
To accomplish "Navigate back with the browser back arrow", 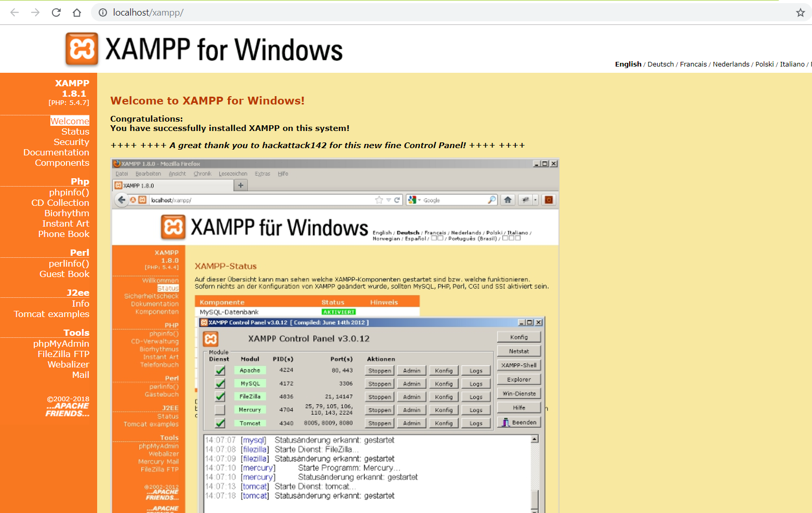I will click(x=14, y=12).
